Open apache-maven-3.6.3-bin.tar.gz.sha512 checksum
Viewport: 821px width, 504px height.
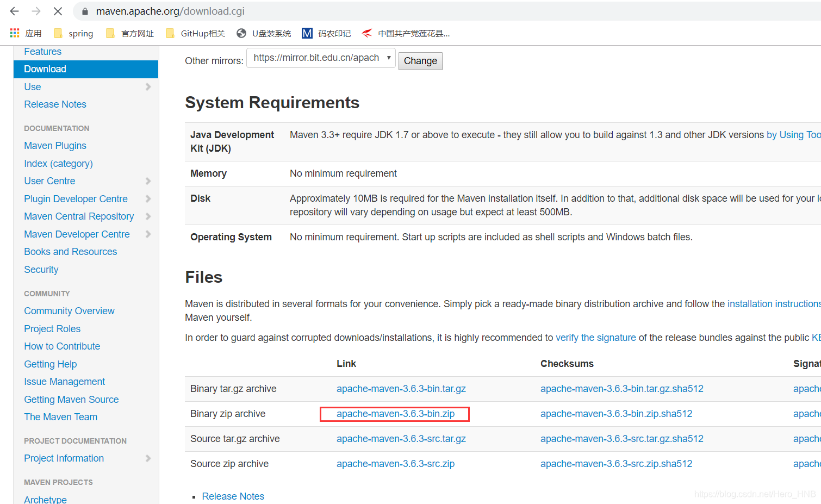(x=621, y=389)
